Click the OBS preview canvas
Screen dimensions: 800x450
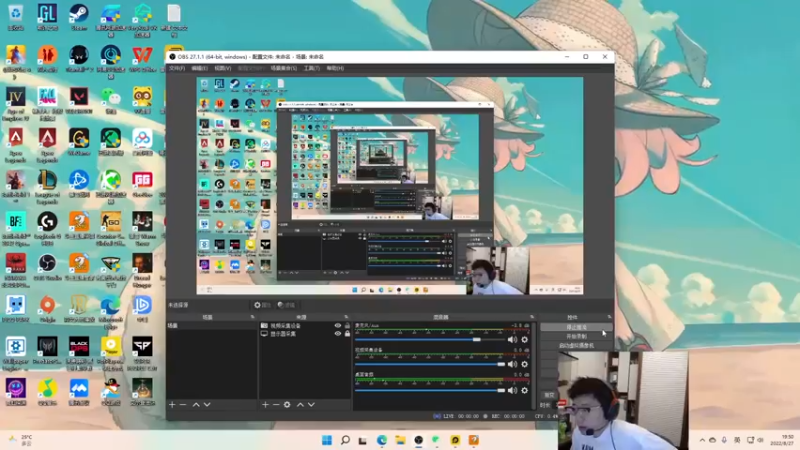click(390, 186)
